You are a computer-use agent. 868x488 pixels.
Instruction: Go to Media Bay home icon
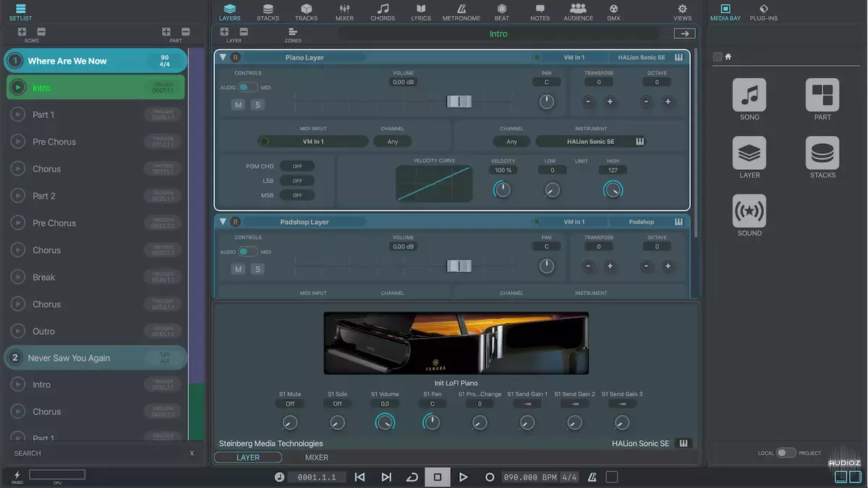point(728,57)
